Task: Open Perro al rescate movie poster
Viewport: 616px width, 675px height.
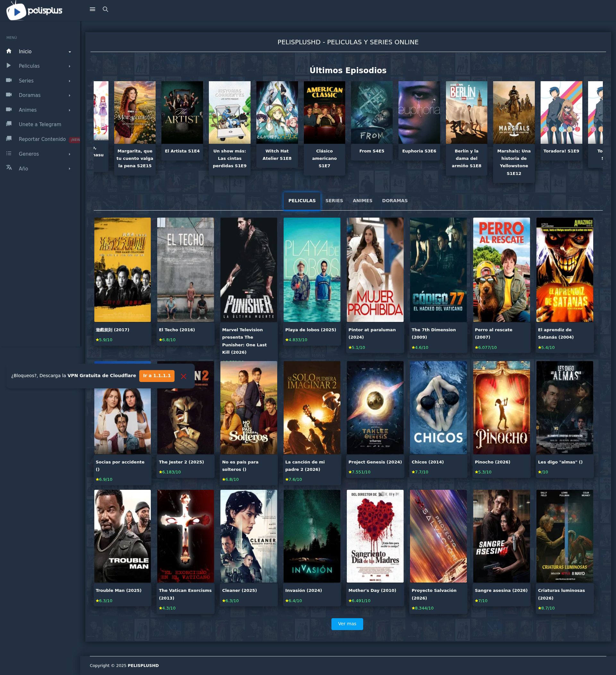Action: (501, 270)
